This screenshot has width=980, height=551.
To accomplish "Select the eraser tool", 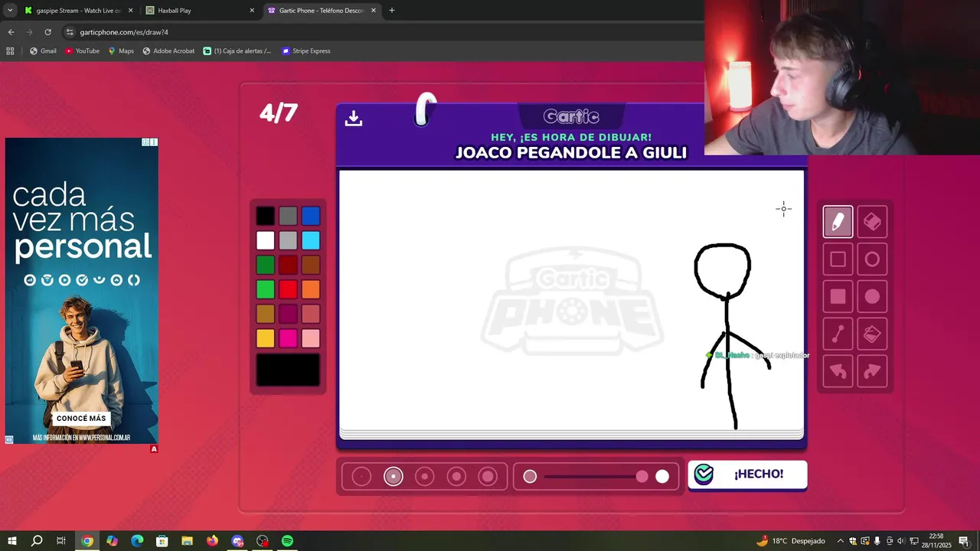I will (872, 222).
